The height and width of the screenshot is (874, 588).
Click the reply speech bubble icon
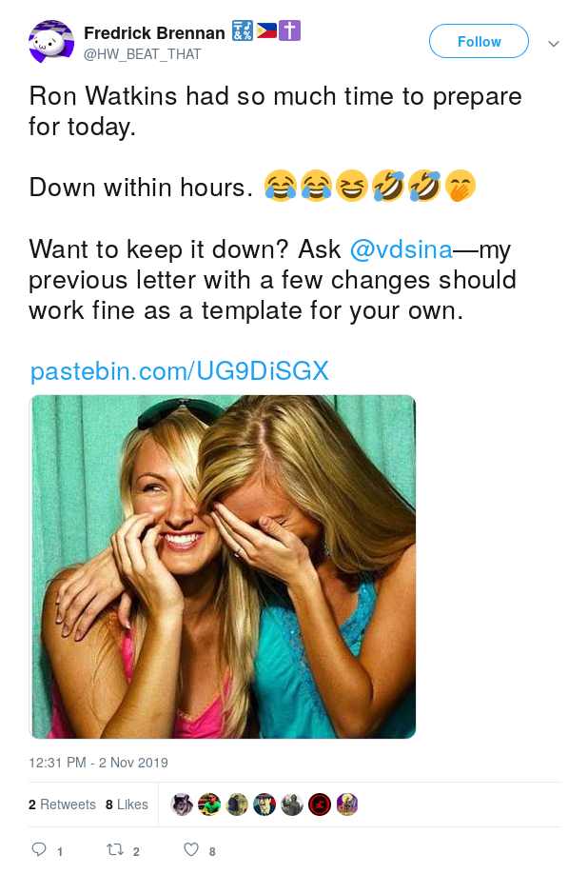point(39,849)
